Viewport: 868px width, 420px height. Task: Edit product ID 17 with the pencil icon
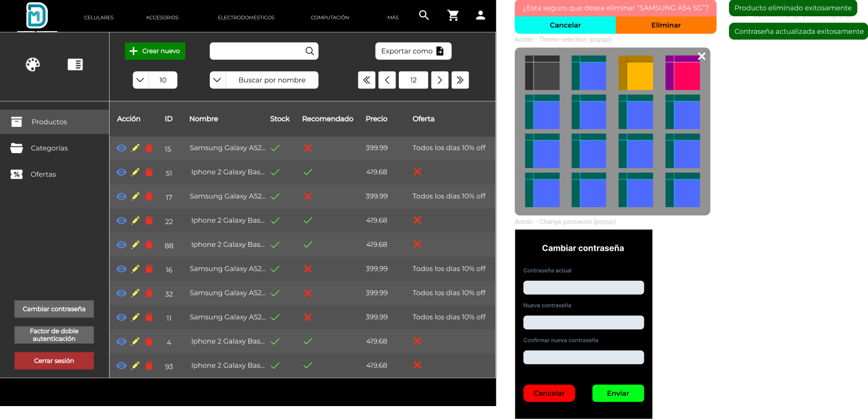click(x=135, y=196)
